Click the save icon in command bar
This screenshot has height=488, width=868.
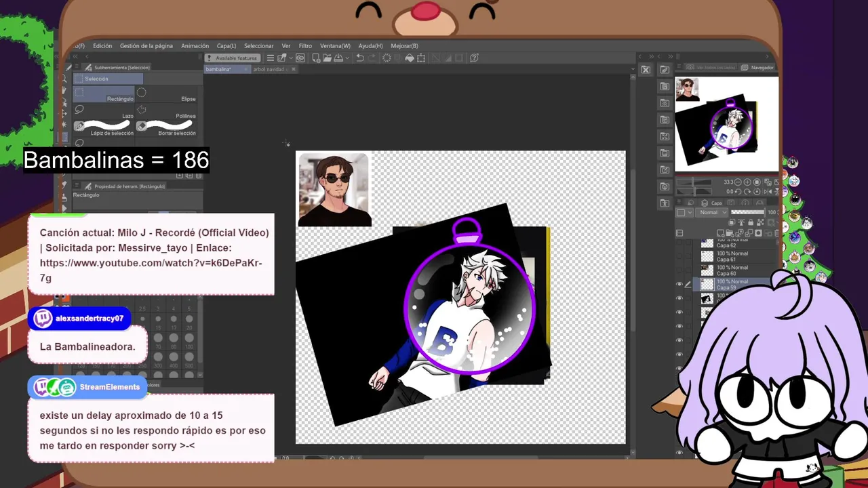click(x=338, y=58)
